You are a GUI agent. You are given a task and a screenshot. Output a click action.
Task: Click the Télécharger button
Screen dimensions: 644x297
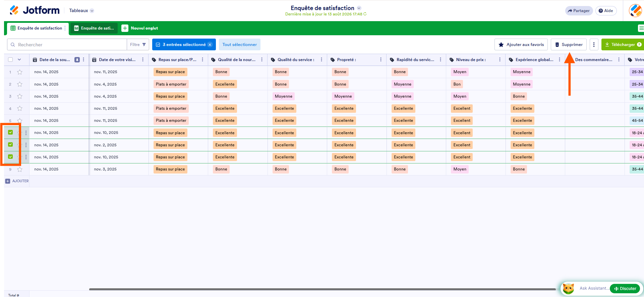pos(623,45)
